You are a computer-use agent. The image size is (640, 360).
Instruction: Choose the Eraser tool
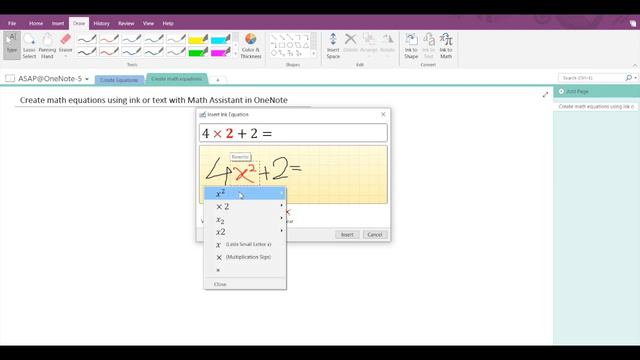(65, 45)
